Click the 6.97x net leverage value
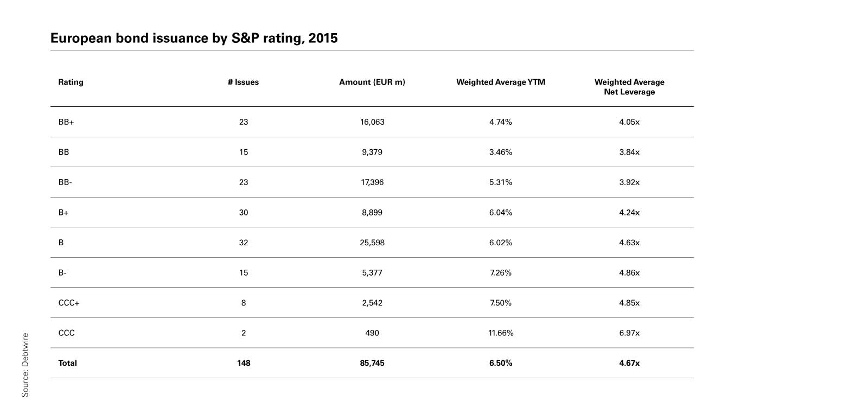This screenshot has height=407, width=868. [x=629, y=333]
